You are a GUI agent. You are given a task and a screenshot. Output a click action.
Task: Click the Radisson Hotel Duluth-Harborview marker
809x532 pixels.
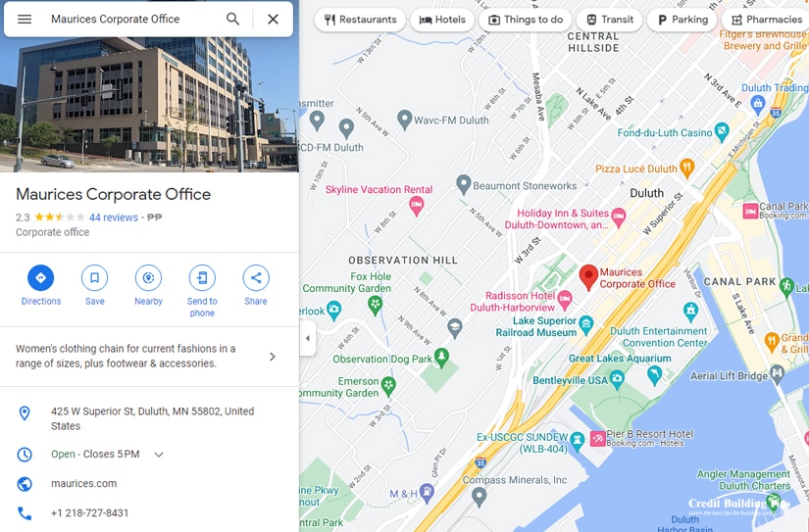tap(565, 300)
